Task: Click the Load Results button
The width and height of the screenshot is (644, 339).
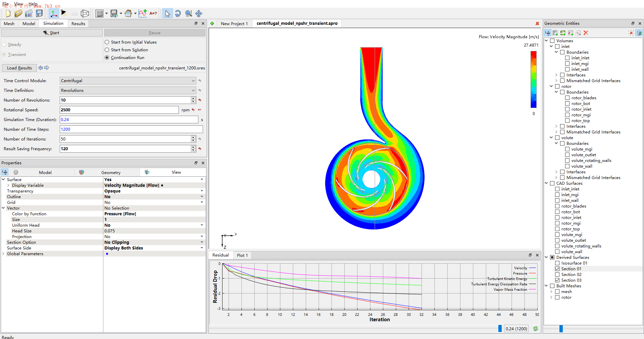Action: click(19, 68)
